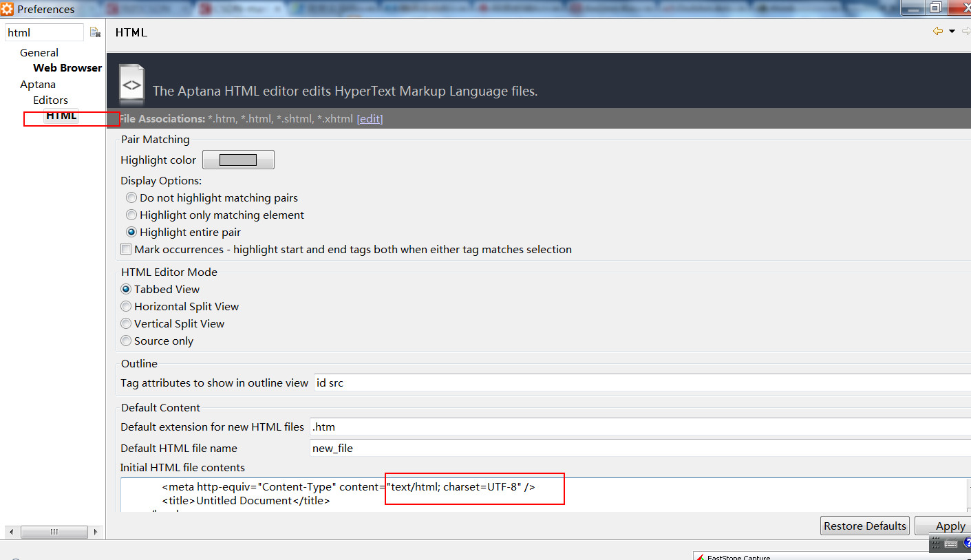Viewport: 971px width, 560px height.
Task: Select Tabbed View editor mode
Action: [x=126, y=289]
